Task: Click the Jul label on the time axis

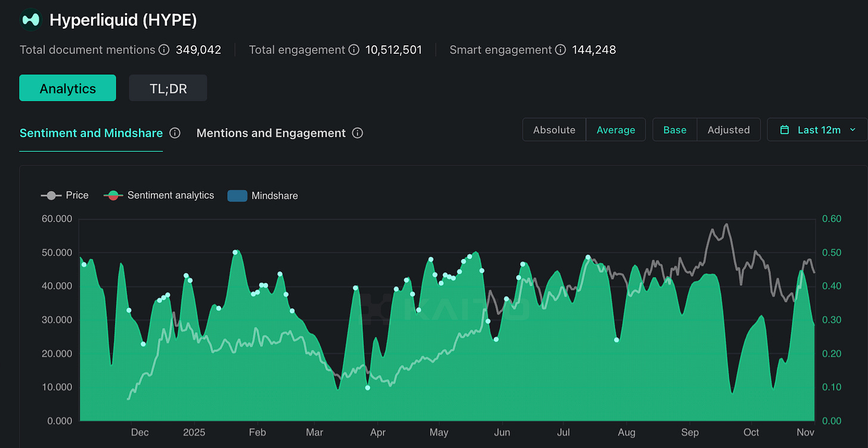Action: pyautogui.click(x=563, y=432)
